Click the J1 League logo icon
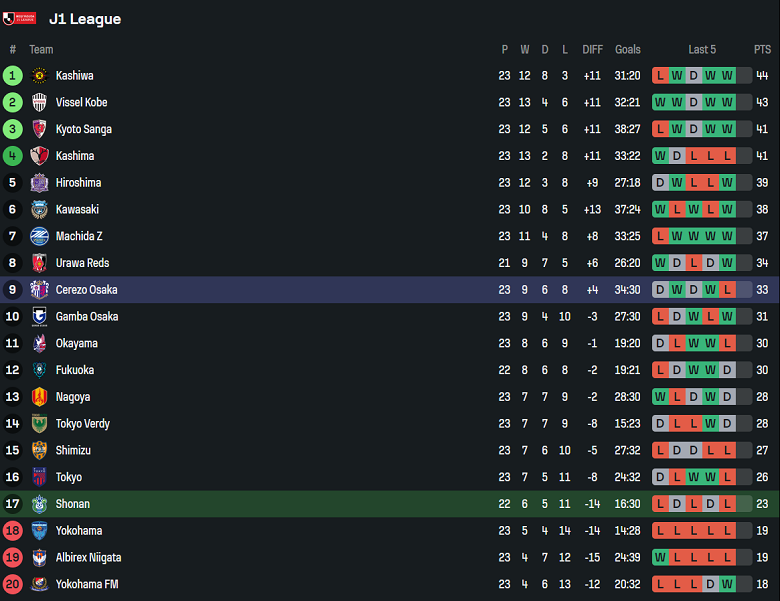780x601 pixels. tap(20, 18)
